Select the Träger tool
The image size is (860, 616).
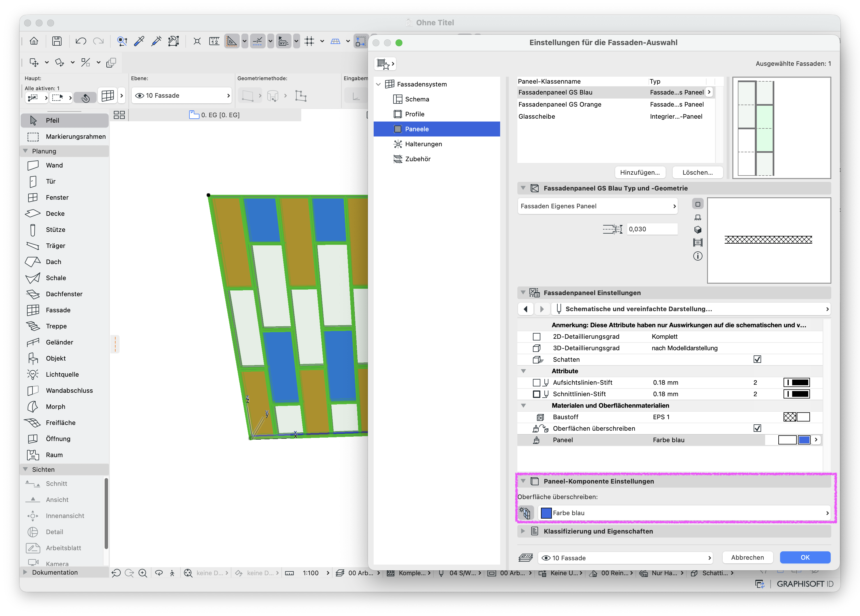coord(64,246)
